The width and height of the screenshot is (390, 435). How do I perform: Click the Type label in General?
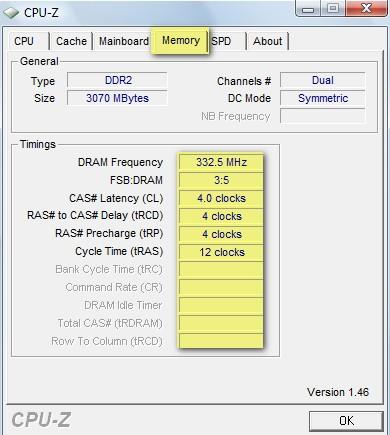coord(43,81)
